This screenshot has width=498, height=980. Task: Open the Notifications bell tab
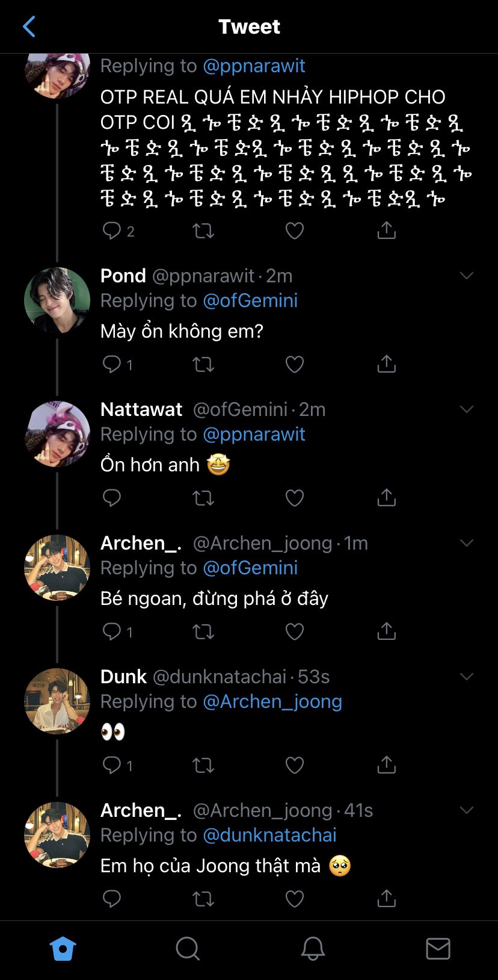pyautogui.click(x=313, y=949)
